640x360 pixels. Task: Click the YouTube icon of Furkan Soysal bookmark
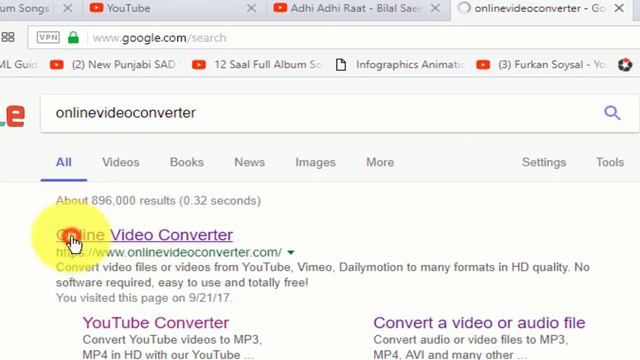pyautogui.click(x=483, y=64)
